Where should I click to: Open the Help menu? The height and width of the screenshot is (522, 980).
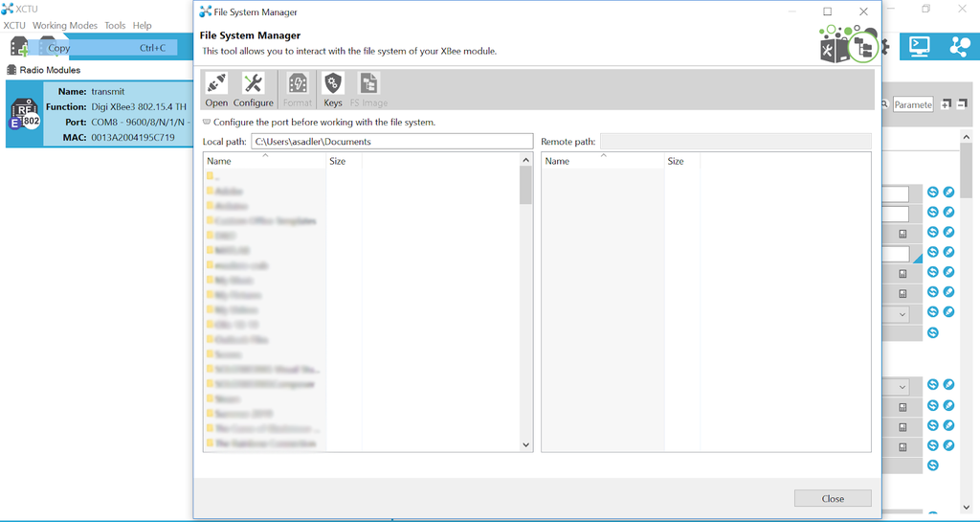click(x=142, y=26)
